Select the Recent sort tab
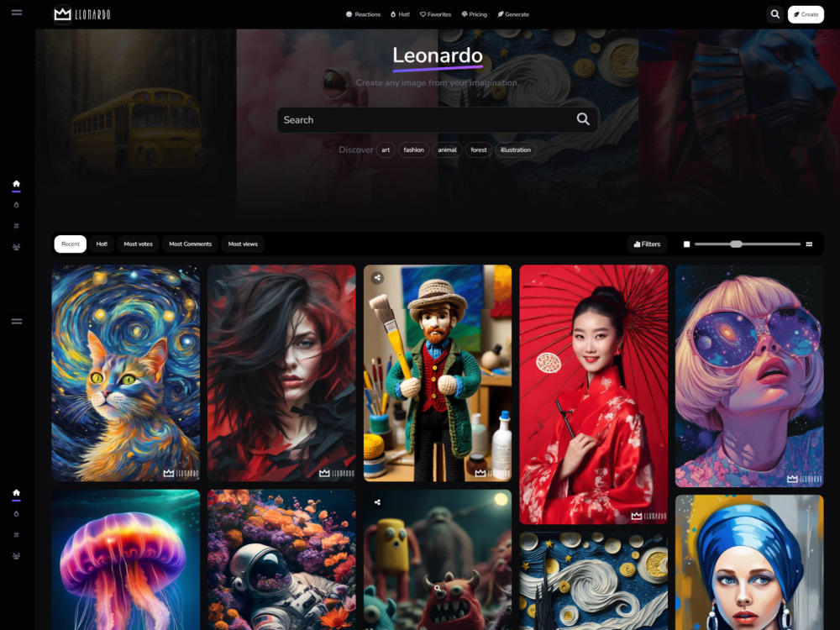The height and width of the screenshot is (630, 840). (x=71, y=244)
